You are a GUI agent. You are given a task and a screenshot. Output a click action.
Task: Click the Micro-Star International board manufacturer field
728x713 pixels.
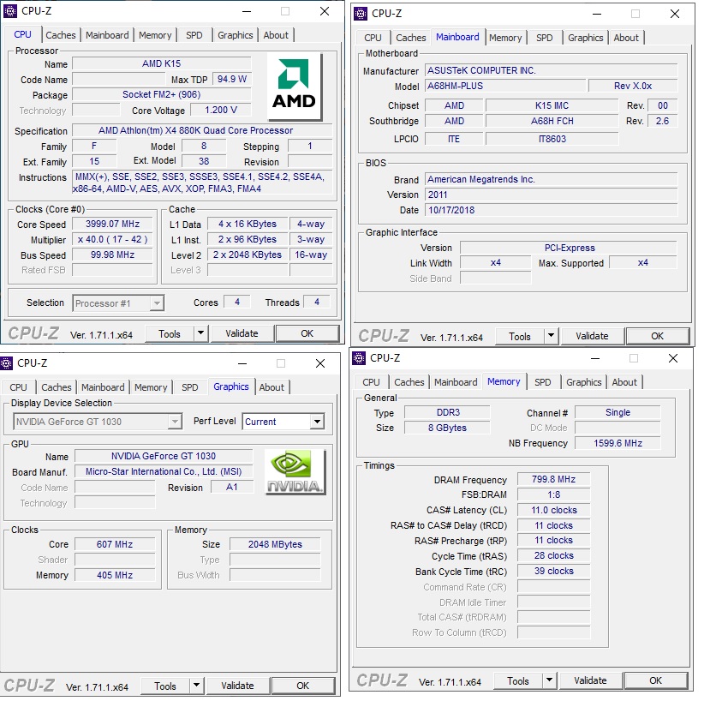click(x=164, y=471)
